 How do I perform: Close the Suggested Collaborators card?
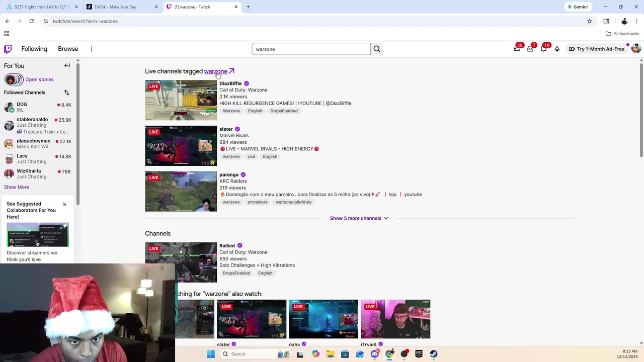pos(64,204)
